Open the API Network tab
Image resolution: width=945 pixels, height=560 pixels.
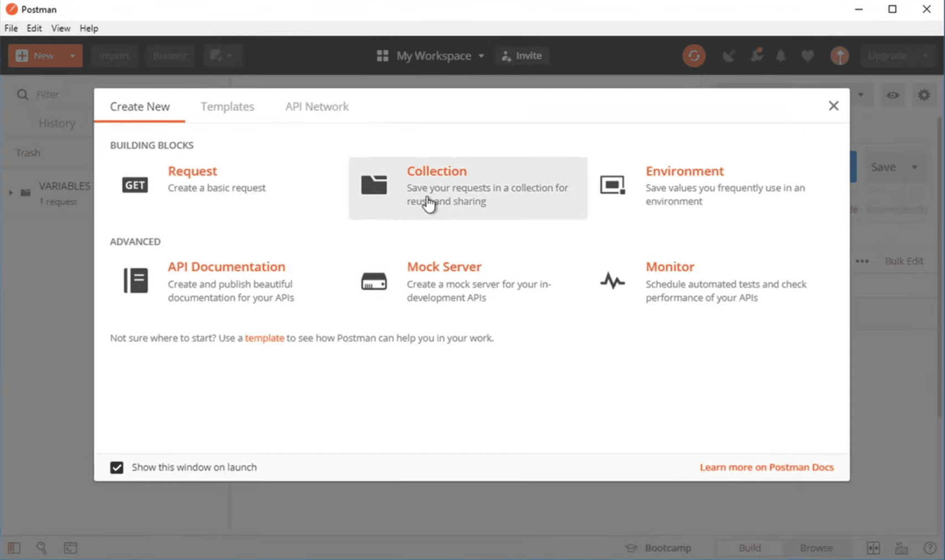316,106
